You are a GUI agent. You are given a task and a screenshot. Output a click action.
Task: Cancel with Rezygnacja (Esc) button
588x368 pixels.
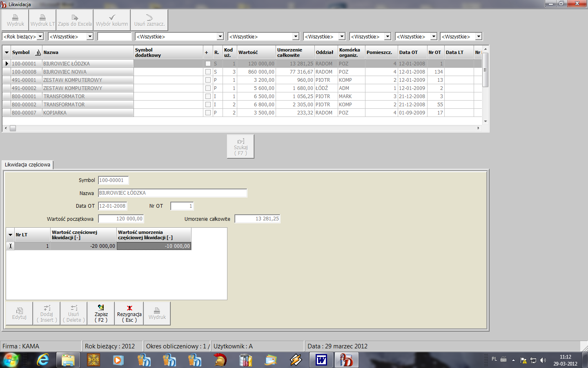pyautogui.click(x=129, y=314)
